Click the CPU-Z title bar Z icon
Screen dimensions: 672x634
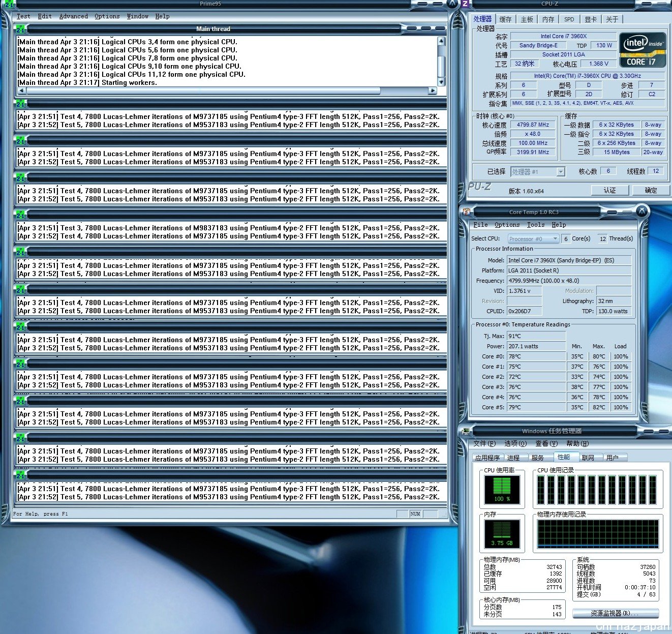coord(465,4)
